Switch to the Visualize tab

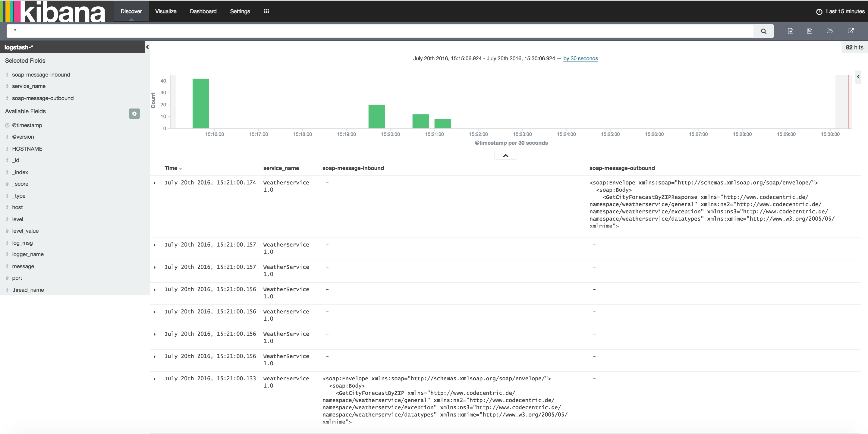[165, 11]
